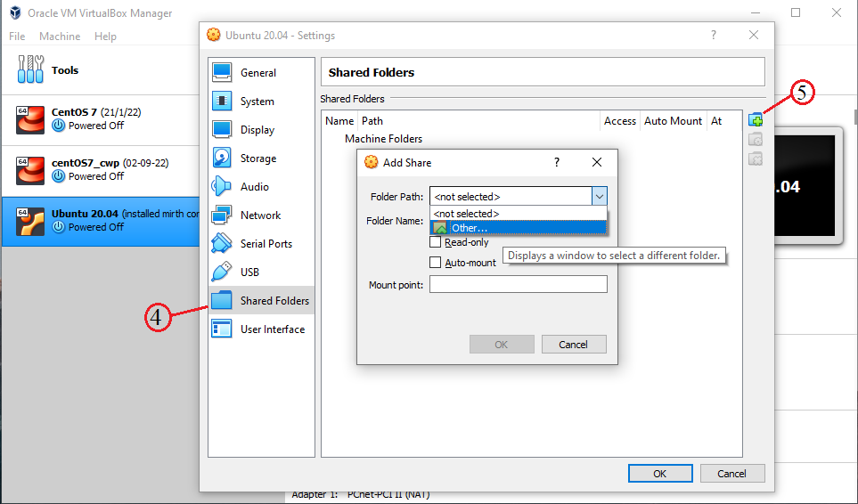Click the General monitor icon

[222, 72]
